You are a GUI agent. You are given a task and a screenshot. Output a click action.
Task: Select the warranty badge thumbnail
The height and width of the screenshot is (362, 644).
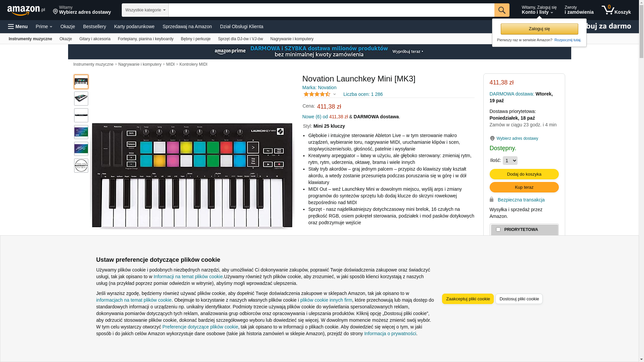click(81, 166)
